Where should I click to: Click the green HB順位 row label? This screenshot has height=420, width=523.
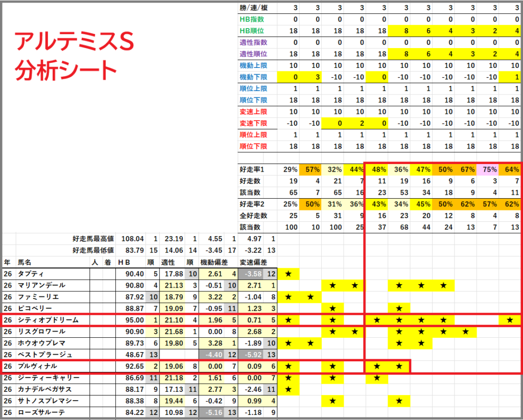pos(252,31)
